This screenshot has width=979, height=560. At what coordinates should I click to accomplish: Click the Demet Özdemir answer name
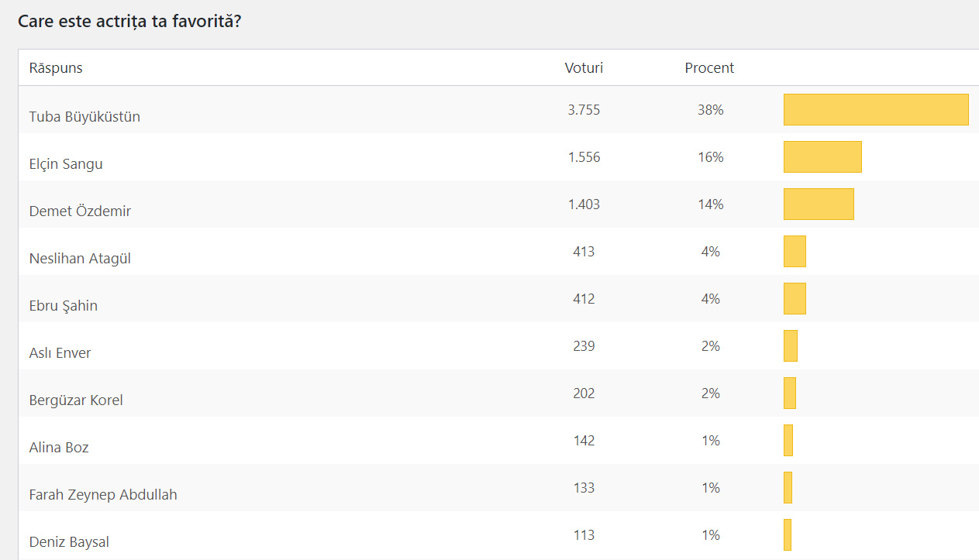coord(80,211)
